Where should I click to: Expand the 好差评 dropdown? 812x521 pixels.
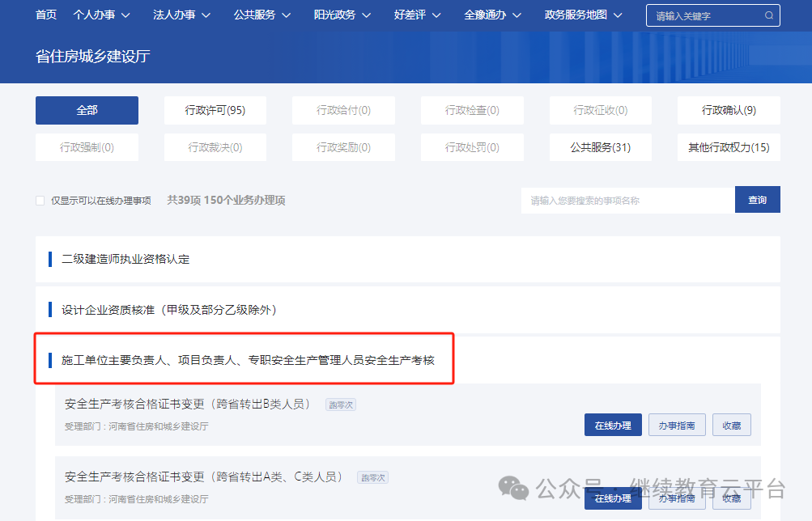[418, 15]
